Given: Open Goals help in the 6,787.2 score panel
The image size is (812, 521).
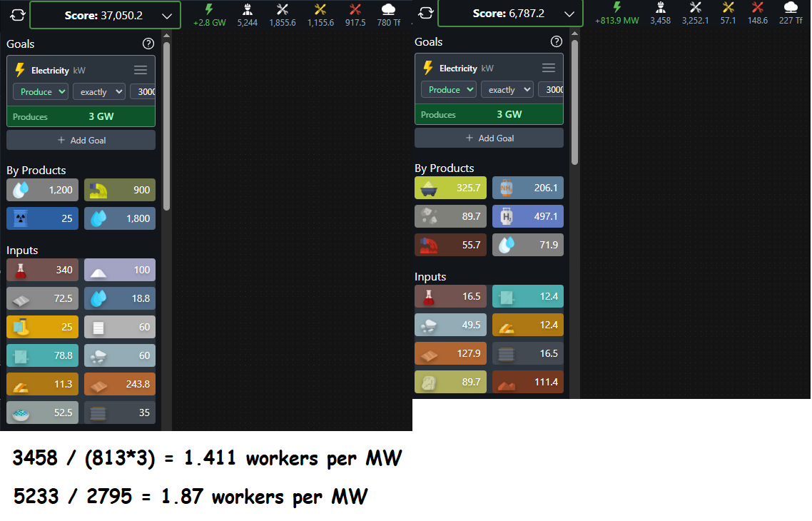Looking at the screenshot, I should [556, 41].
